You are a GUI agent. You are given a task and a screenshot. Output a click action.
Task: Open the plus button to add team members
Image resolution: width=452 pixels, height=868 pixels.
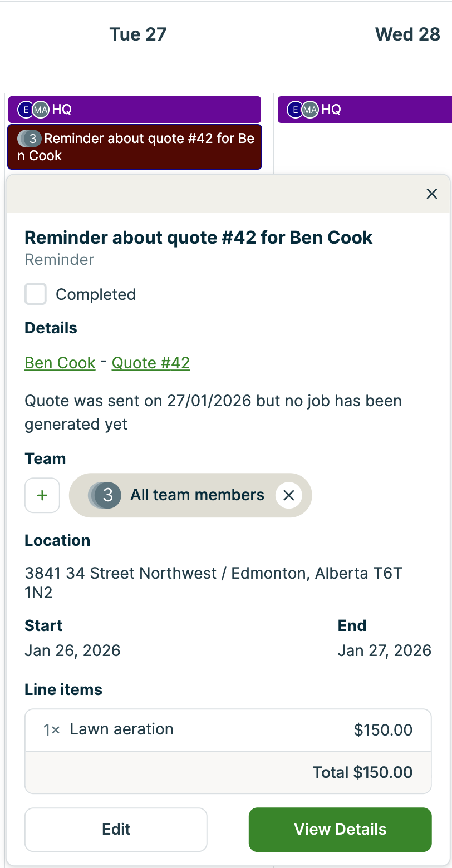pos(42,495)
